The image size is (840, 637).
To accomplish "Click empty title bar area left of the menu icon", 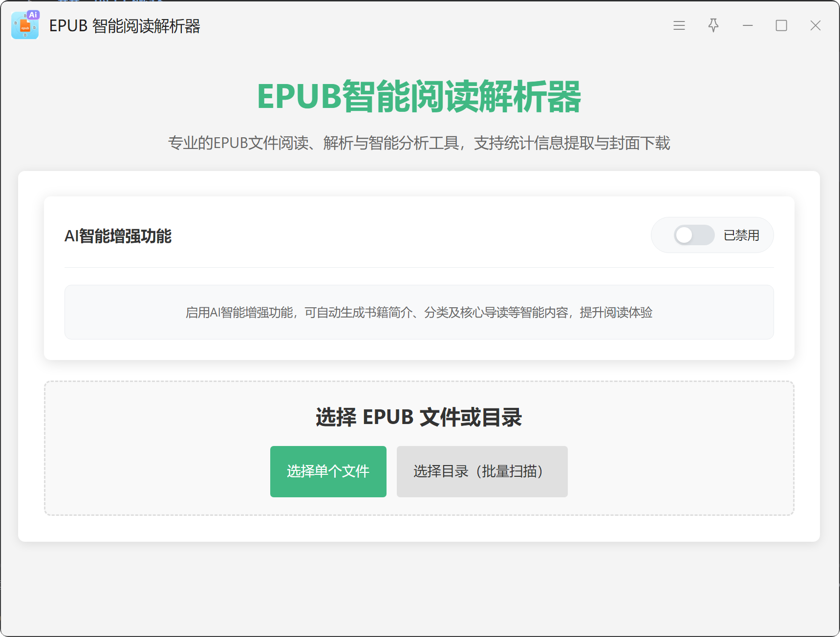I will point(440,25).
